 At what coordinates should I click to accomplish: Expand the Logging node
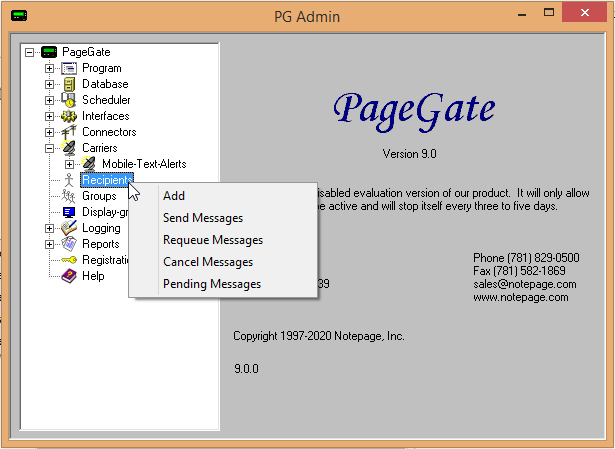pos(49,228)
